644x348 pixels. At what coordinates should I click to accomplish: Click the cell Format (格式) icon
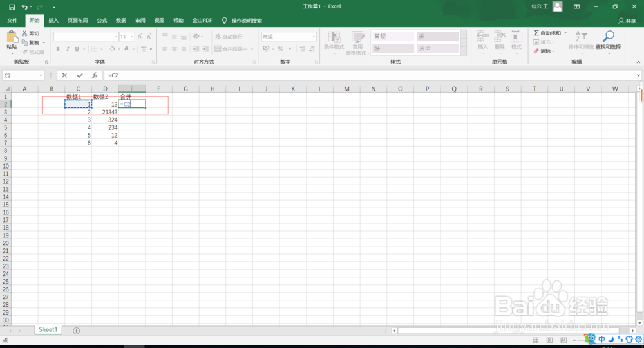click(x=516, y=41)
